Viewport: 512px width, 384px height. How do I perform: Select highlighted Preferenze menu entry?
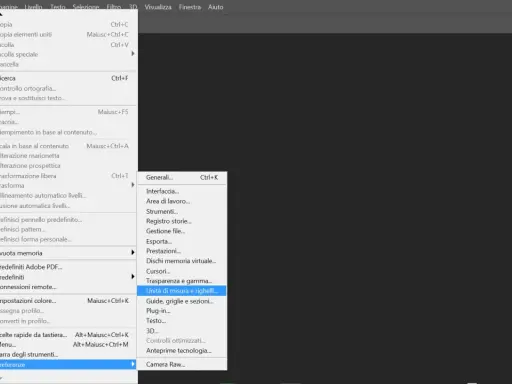[x=68, y=365]
